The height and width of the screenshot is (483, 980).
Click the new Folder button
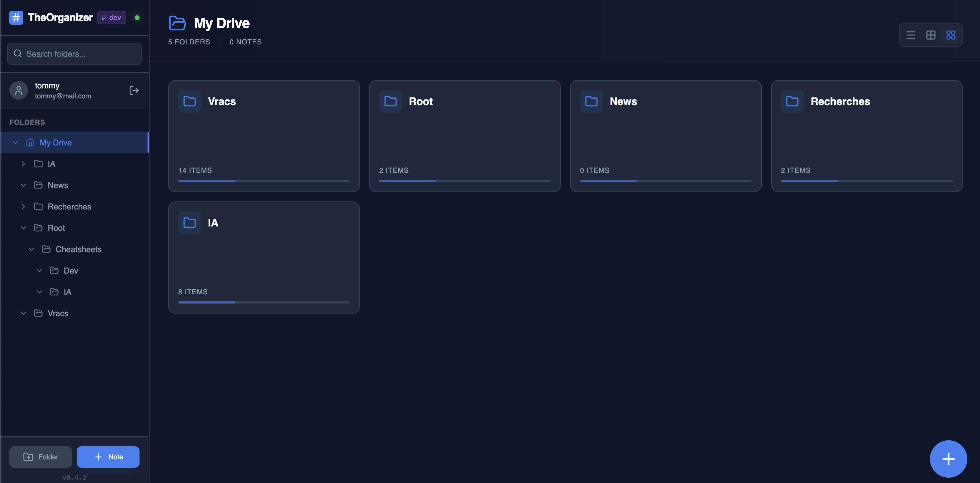(x=41, y=457)
